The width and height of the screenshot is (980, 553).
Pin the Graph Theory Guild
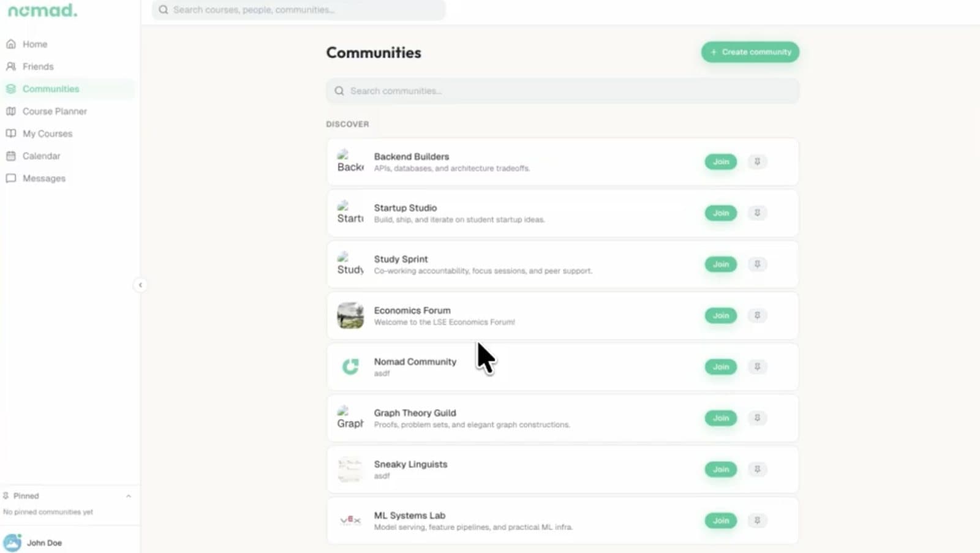[757, 418]
